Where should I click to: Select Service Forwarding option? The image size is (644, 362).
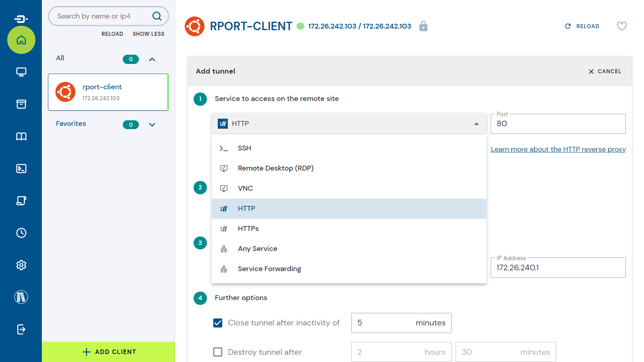(x=269, y=269)
